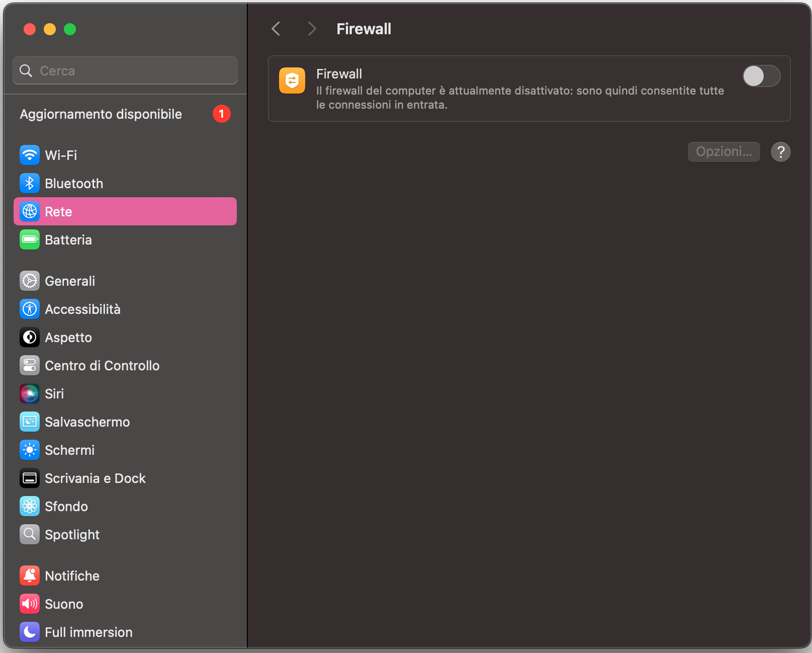The image size is (812, 653).
Task: Select the Aspetto label text
Action: 68,338
